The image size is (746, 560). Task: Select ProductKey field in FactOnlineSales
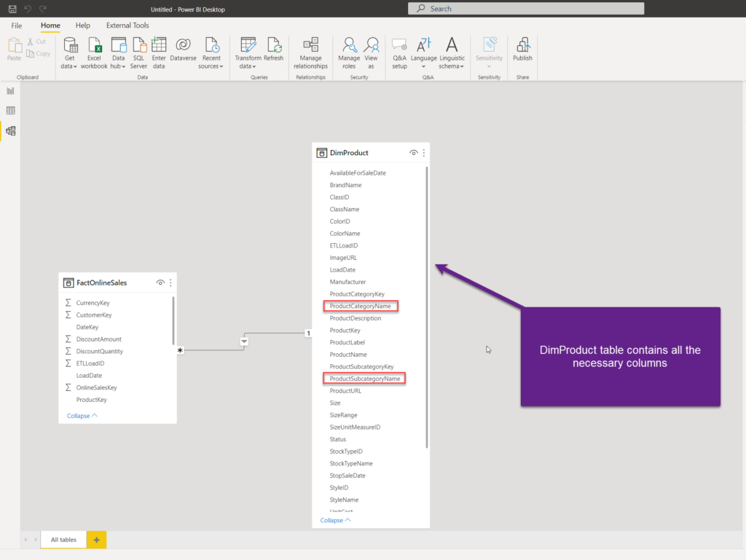click(x=91, y=400)
